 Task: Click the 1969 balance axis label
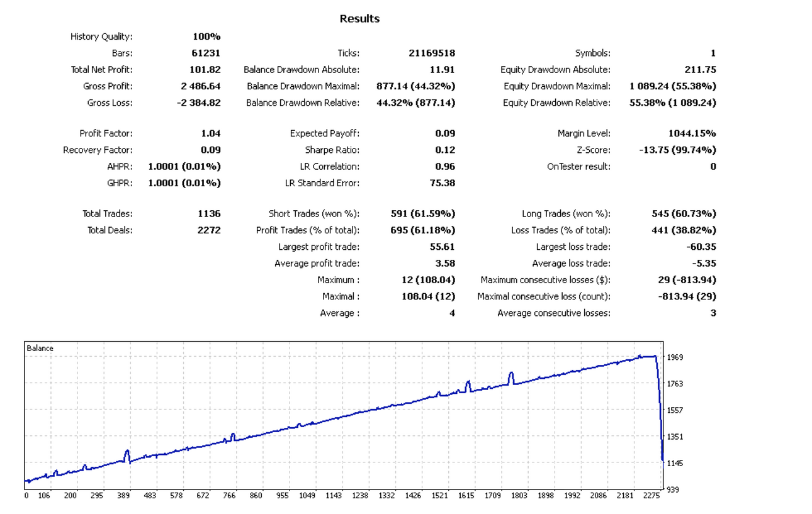coord(675,357)
